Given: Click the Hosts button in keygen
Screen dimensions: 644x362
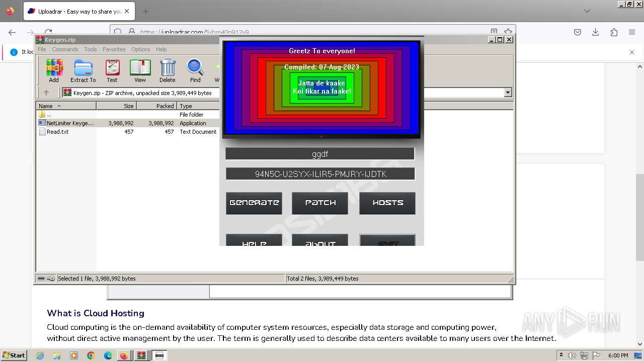Looking at the screenshot, I should point(387,203).
